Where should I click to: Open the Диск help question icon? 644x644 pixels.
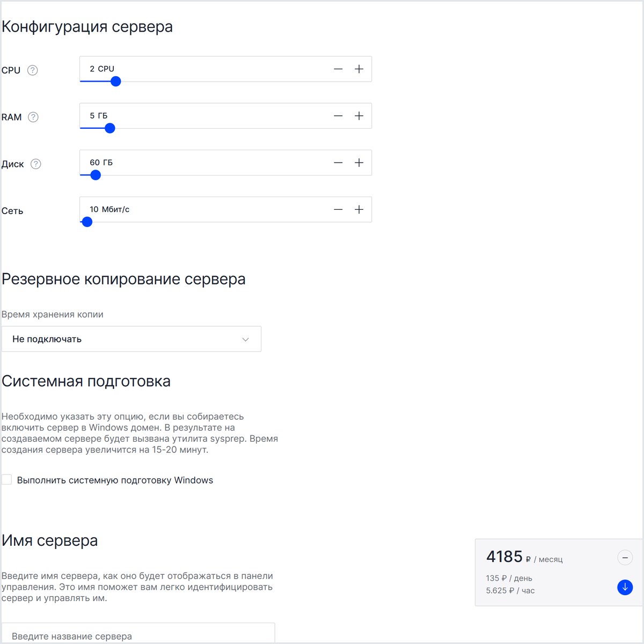tap(36, 164)
